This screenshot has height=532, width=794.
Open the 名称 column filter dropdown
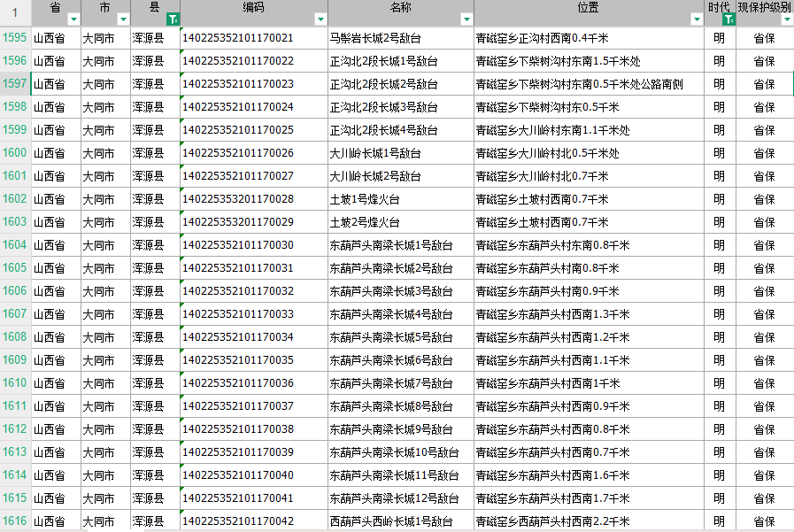[x=466, y=19]
